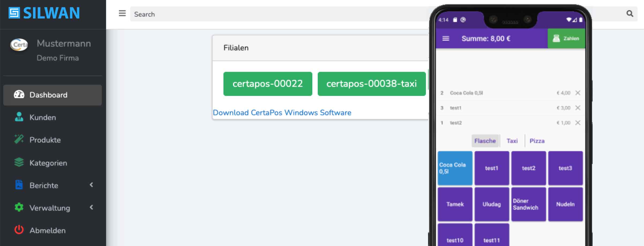The height and width of the screenshot is (246, 644).
Task: Open the certapos-00022 branch
Action: [x=268, y=84]
